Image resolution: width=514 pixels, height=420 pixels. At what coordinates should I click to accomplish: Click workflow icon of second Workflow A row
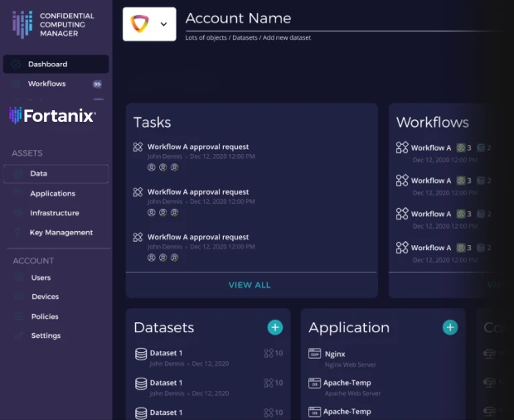click(402, 181)
